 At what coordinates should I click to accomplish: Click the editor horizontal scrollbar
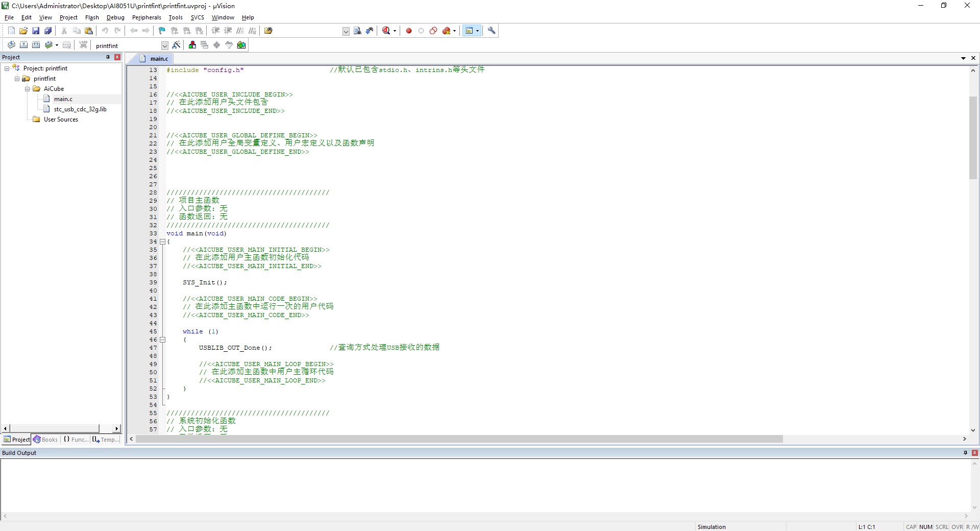click(x=459, y=439)
